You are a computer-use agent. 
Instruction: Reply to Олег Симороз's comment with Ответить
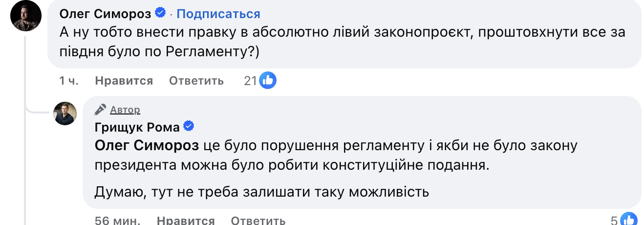196,81
